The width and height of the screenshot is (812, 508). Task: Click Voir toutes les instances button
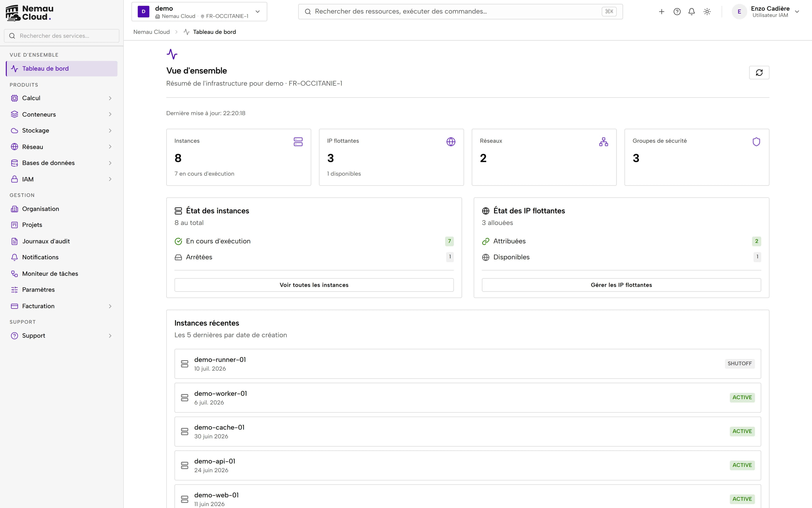314,285
